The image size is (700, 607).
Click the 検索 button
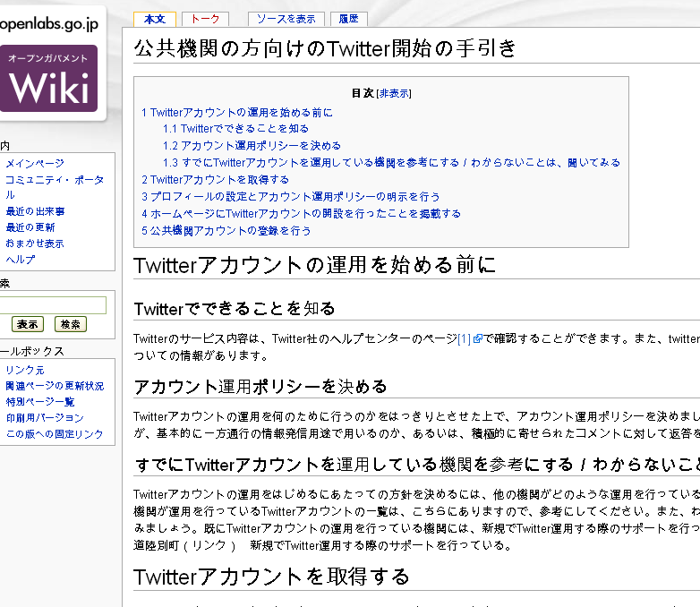71,324
